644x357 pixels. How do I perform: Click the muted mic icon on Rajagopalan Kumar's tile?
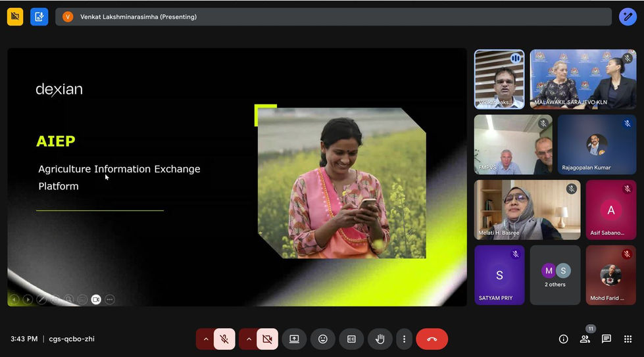point(627,123)
